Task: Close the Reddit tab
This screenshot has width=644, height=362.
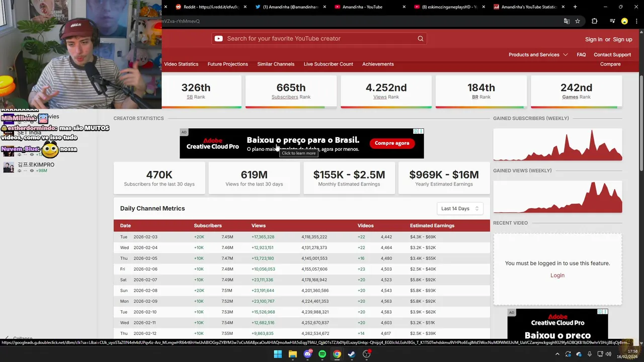Action: [245, 7]
